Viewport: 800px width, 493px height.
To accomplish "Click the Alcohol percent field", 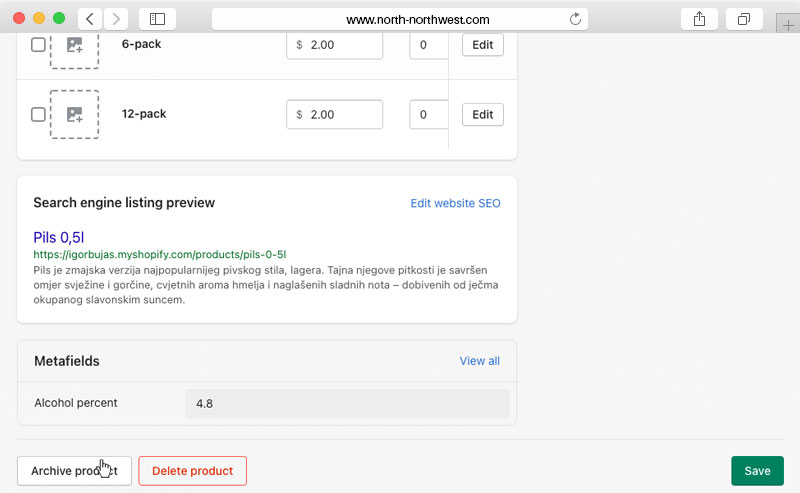I will [347, 403].
